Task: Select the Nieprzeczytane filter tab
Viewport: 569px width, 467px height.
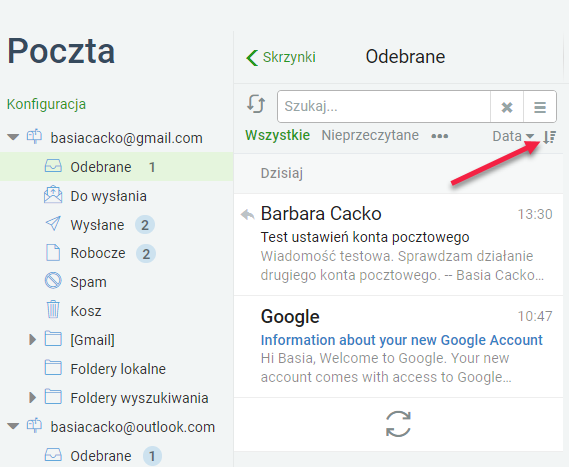Action: (x=370, y=135)
